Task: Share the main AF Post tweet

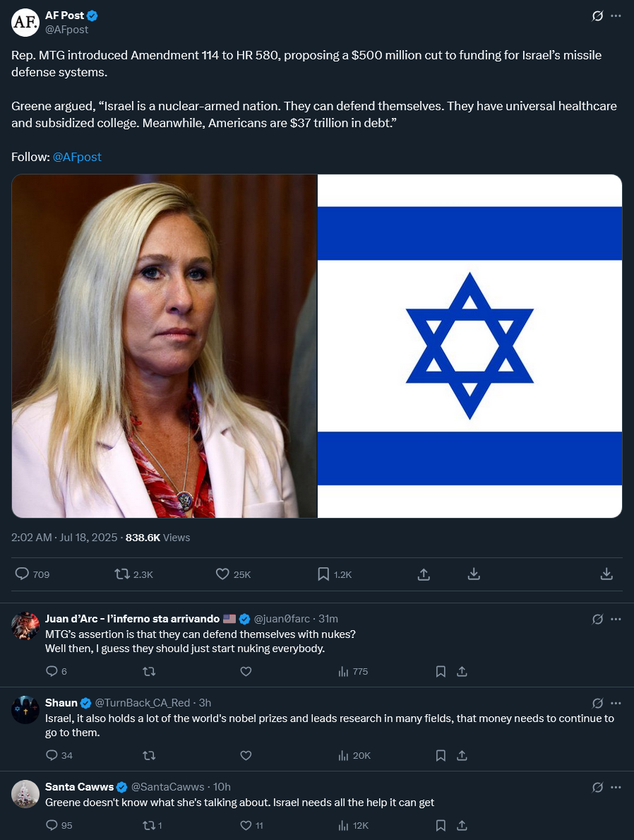Action: [424, 574]
